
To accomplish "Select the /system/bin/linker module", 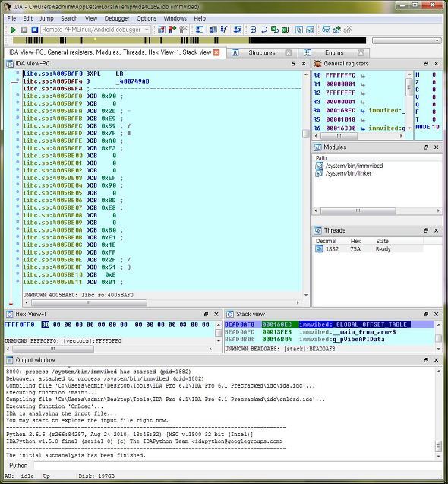I will pyautogui.click(x=349, y=173).
